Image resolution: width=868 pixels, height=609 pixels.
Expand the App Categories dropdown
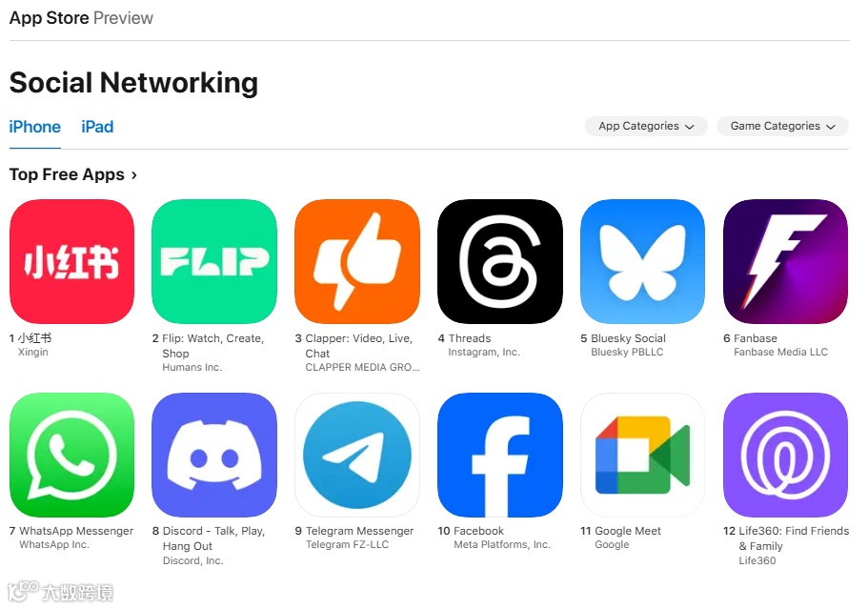pyautogui.click(x=646, y=126)
